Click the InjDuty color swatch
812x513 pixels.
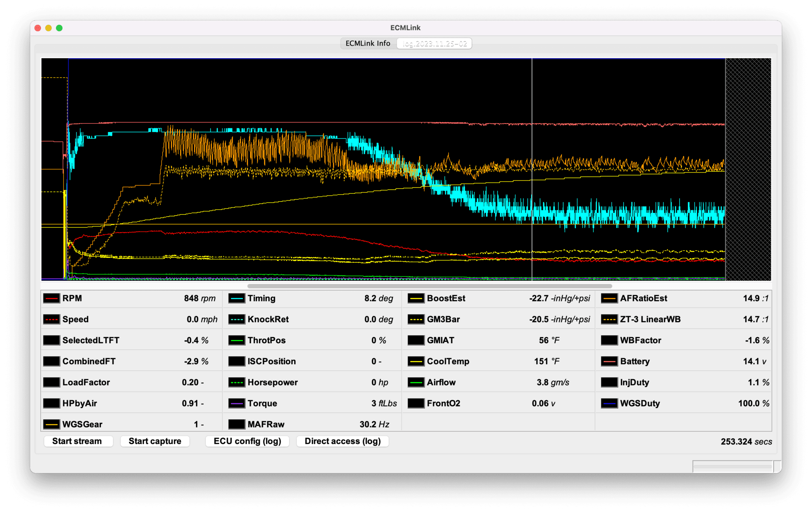point(609,383)
